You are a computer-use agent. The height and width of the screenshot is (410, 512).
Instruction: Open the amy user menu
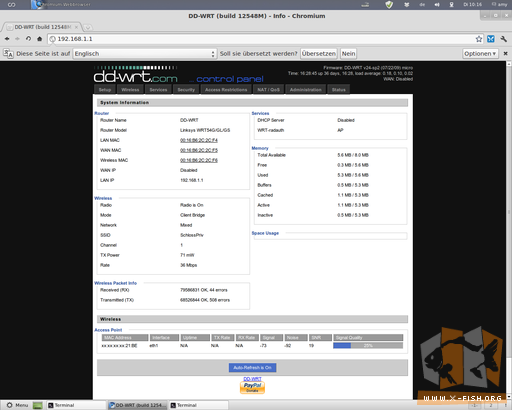pyautogui.click(x=499, y=5)
